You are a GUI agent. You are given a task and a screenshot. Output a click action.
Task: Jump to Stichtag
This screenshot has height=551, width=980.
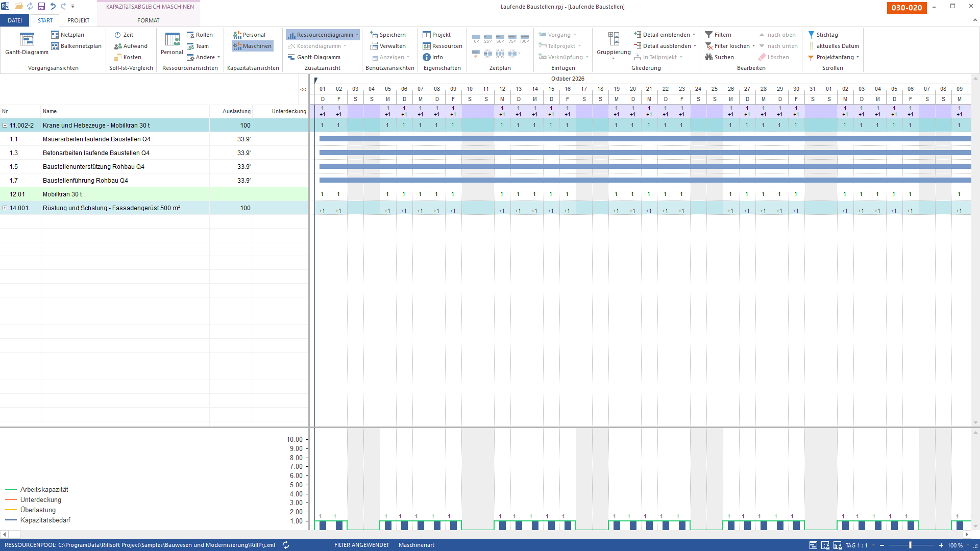[823, 35]
